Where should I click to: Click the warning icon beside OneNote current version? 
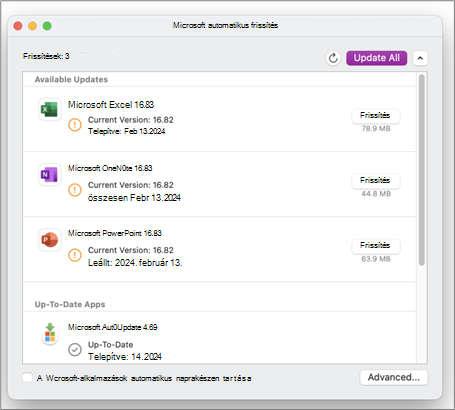tap(75, 190)
